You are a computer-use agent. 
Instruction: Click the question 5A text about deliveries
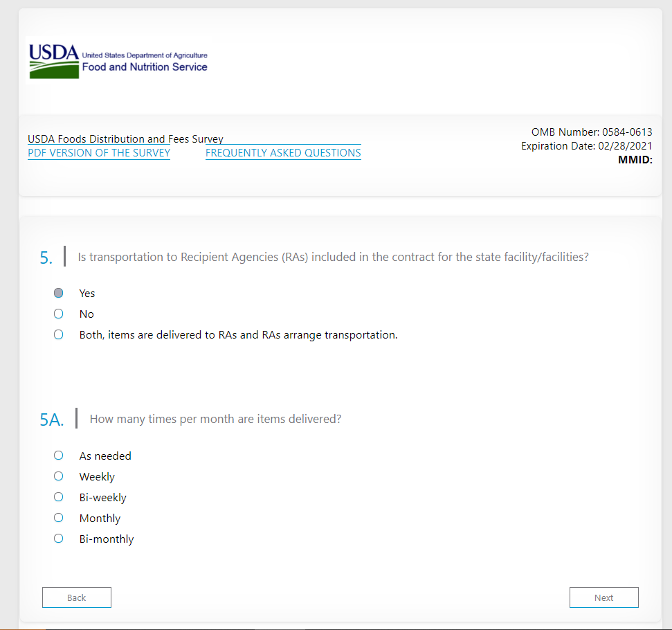215,419
